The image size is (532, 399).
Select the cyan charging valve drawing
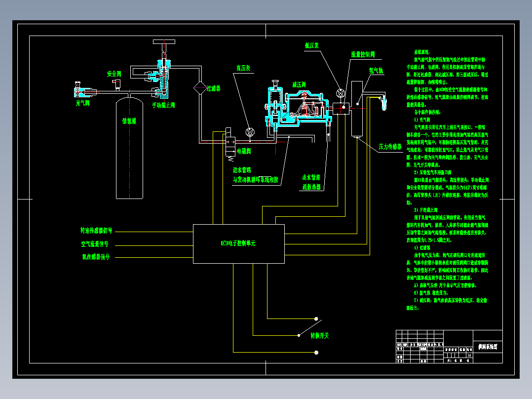coord(85,91)
